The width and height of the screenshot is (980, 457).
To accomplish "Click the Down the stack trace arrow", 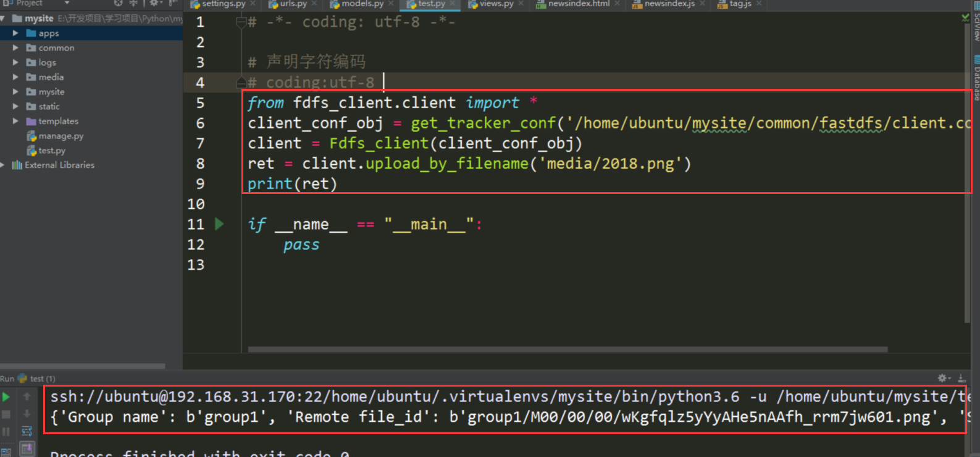I will (27, 414).
